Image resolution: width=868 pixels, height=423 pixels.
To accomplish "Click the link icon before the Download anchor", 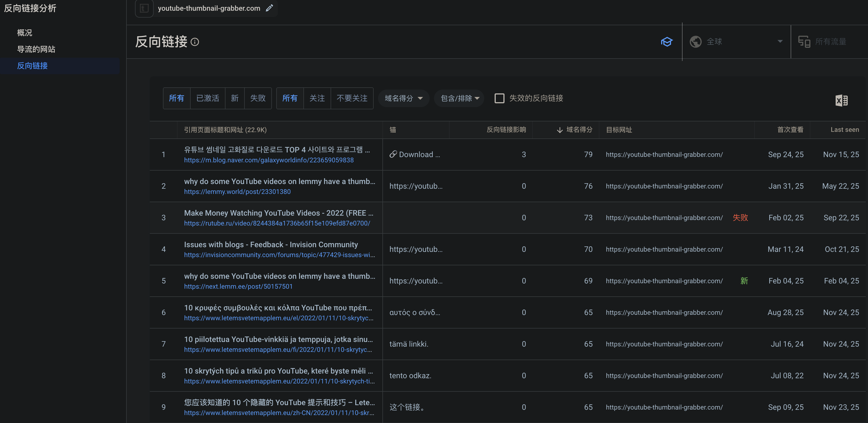I will point(393,154).
